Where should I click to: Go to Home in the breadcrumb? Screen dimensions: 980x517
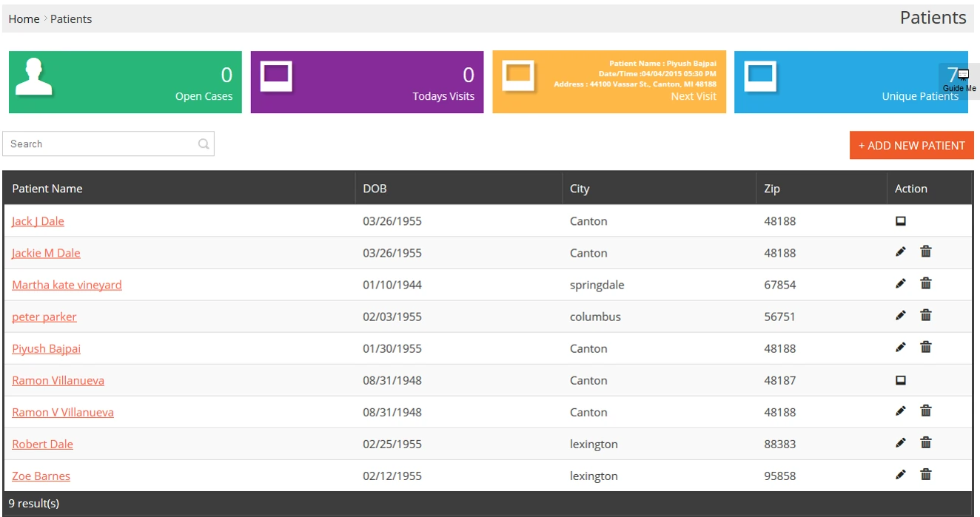point(24,19)
